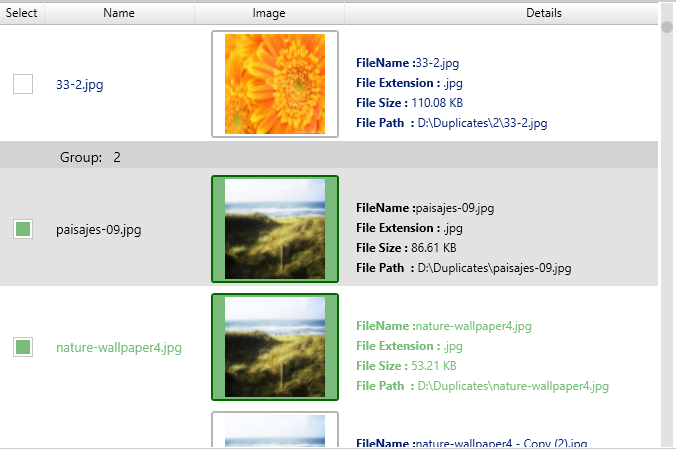Select the 33-2.jpg name in Name column
This screenshot has width=676, height=451.
pos(80,85)
